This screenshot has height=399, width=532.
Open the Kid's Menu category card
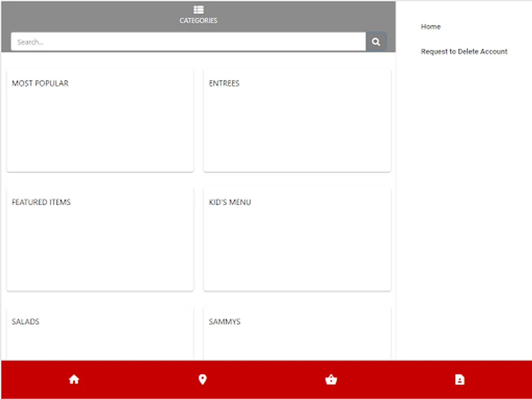tap(297, 240)
